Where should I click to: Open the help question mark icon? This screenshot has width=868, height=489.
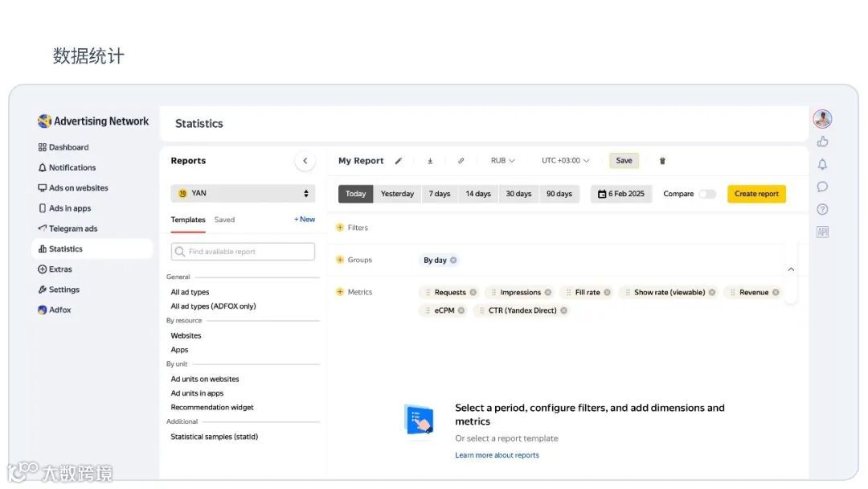pyautogui.click(x=823, y=209)
